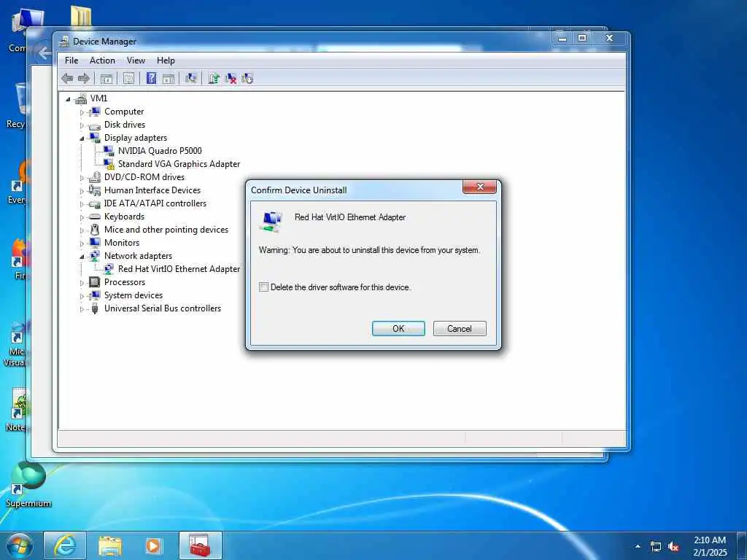This screenshot has height=560, width=747.
Task: Click Update Driver Software toolbar icon
Action: pyautogui.click(x=214, y=79)
